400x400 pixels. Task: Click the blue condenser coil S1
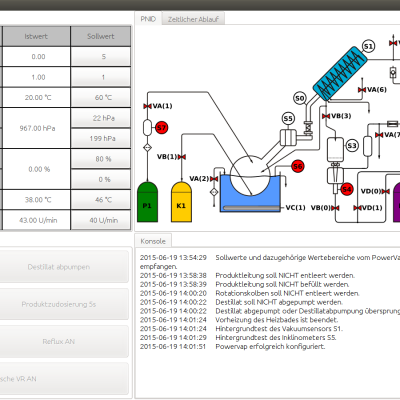pos(340,74)
